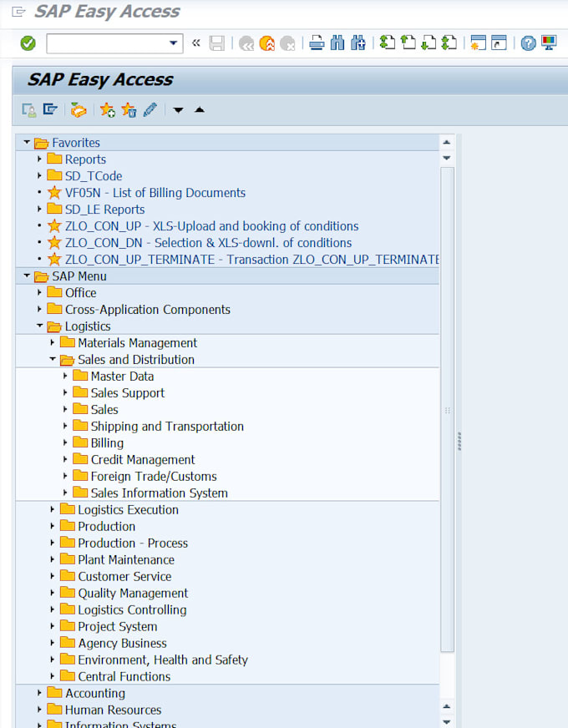
Task: Click the Print icon in the toolbar
Action: pyautogui.click(x=317, y=43)
